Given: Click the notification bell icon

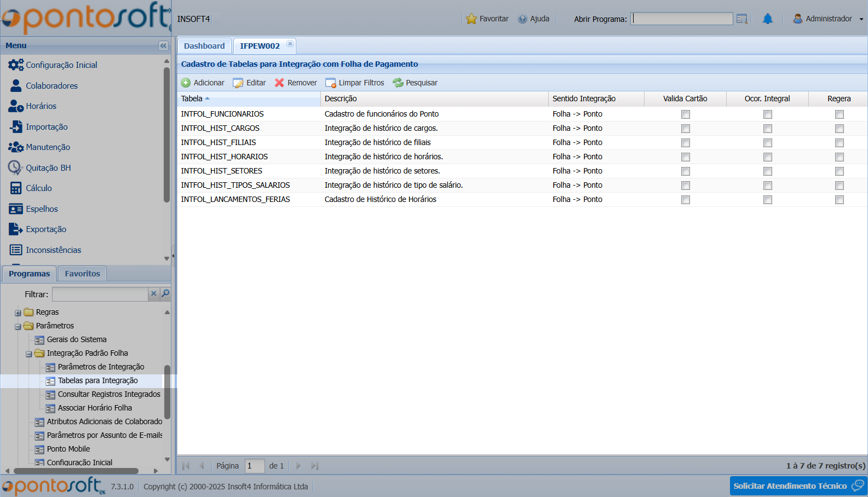Looking at the screenshot, I should [768, 19].
